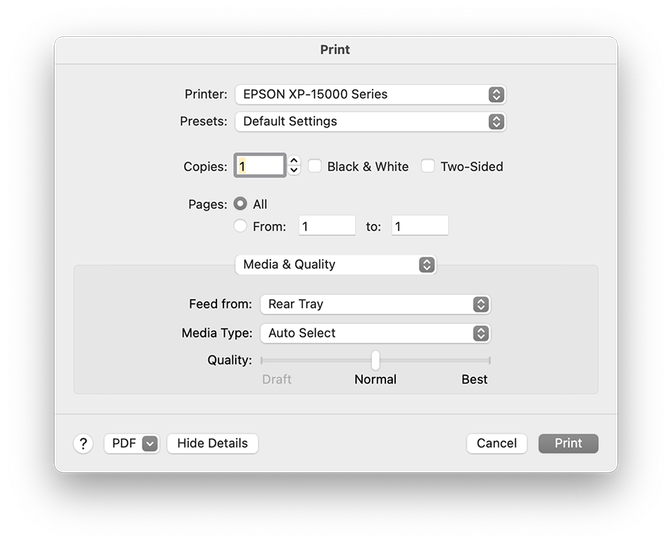Viewport: 672px width, 544px height.
Task: Click the Copies number field
Action: click(259, 166)
